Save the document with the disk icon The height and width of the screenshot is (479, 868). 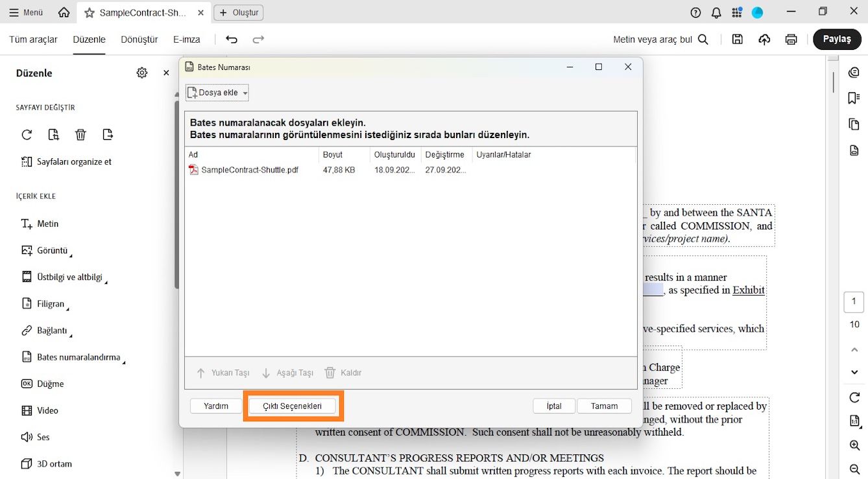738,40
